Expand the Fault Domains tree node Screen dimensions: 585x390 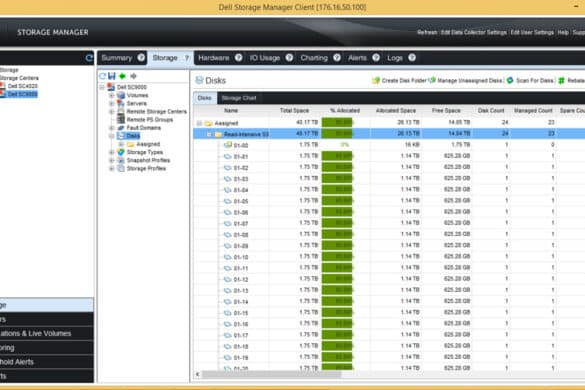pyautogui.click(x=111, y=128)
